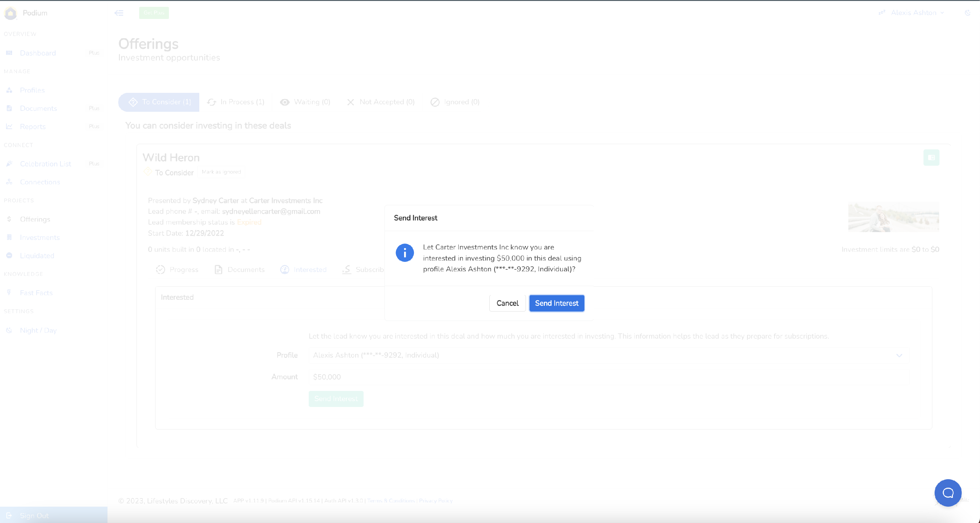Click the Podium logo icon

[11, 13]
